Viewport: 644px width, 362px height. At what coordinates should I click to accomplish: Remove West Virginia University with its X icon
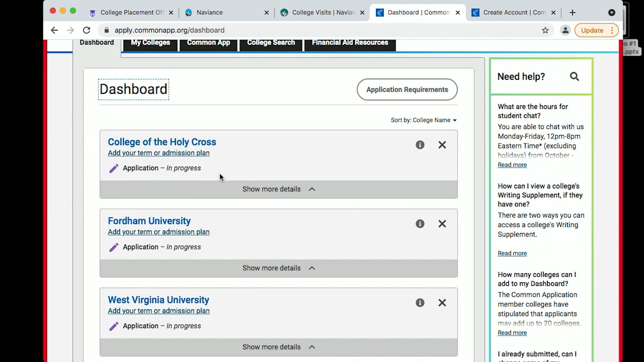pyautogui.click(x=442, y=303)
